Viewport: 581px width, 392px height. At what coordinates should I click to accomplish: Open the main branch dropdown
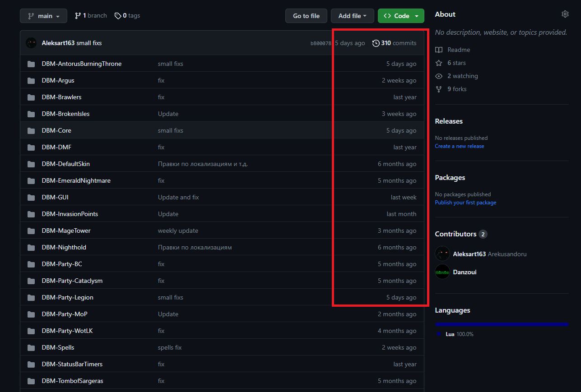[x=43, y=16]
